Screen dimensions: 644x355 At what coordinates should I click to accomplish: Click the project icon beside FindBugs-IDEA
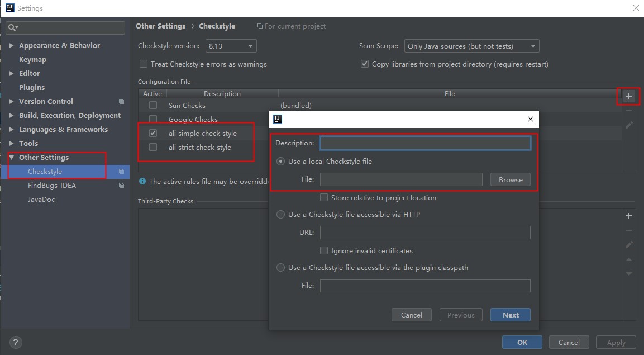tap(121, 186)
